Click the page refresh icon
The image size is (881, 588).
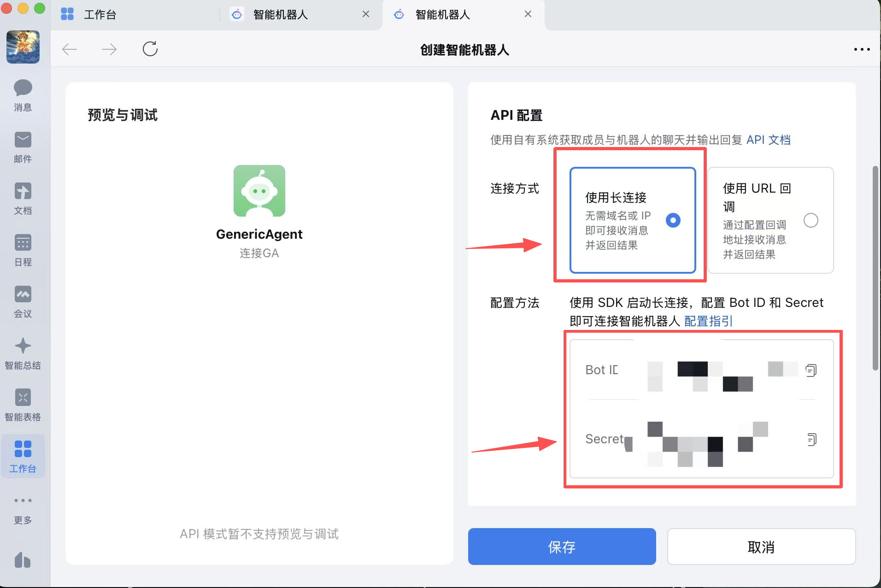pos(150,49)
